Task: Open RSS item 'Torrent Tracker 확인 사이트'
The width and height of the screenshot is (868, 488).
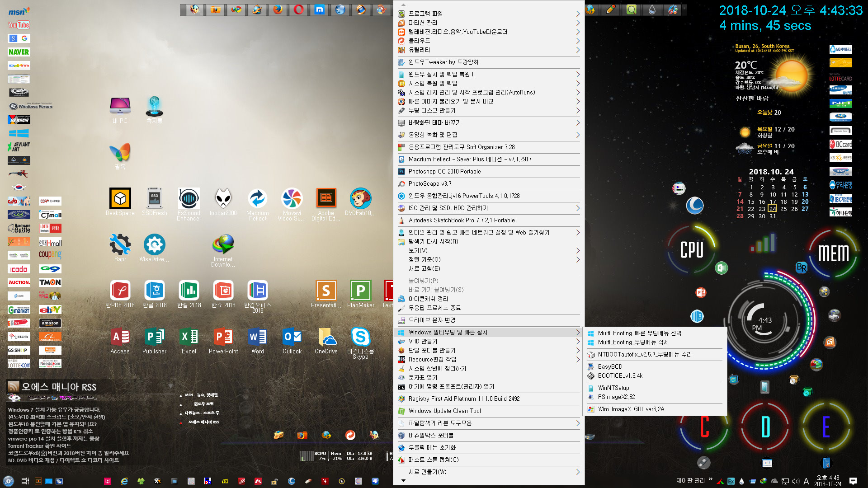Action: pyautogui.click(x=39, y=446)
